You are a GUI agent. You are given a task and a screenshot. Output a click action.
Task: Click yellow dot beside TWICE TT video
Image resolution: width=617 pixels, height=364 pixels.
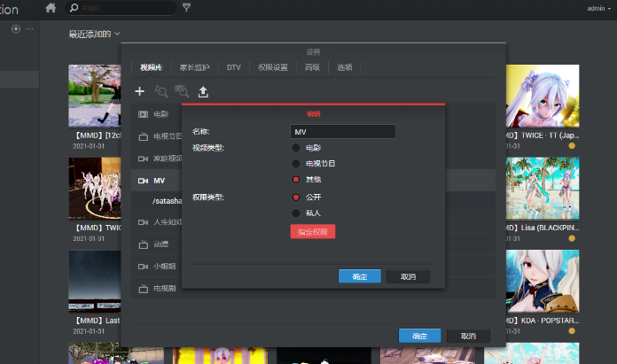[x=572, y=146]
